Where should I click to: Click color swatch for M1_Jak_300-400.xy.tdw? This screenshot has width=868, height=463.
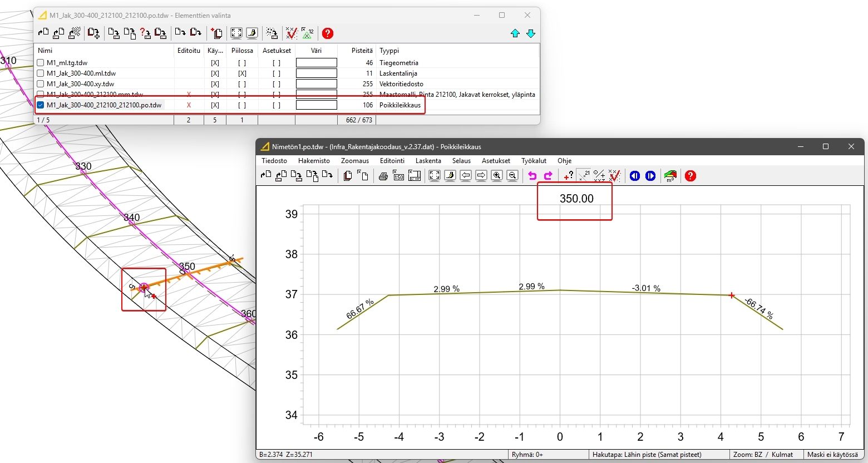[316, 84]
